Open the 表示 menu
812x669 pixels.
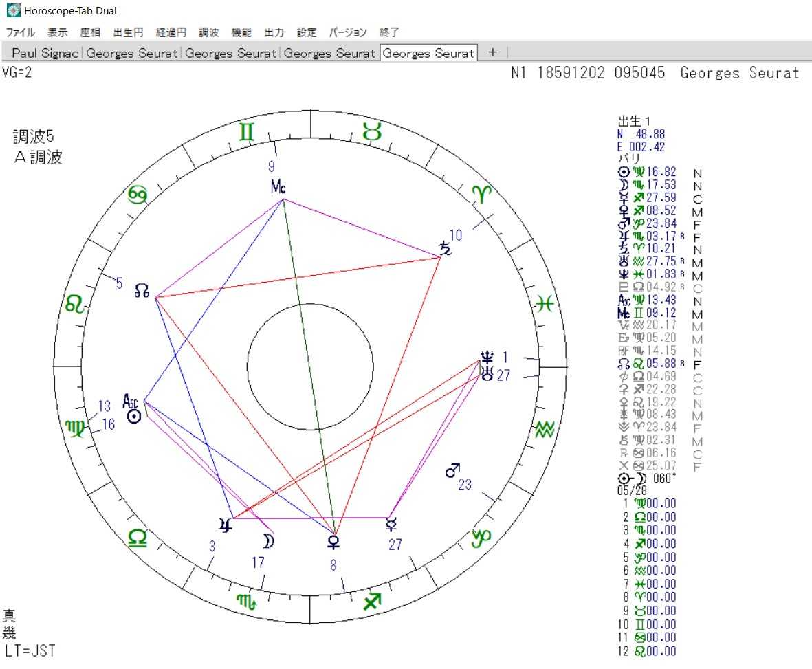pyautogui.click(x=58, y=32)
